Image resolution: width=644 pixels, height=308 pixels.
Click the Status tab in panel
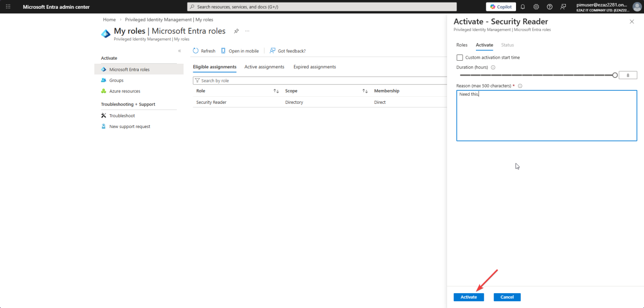point(507,45)
